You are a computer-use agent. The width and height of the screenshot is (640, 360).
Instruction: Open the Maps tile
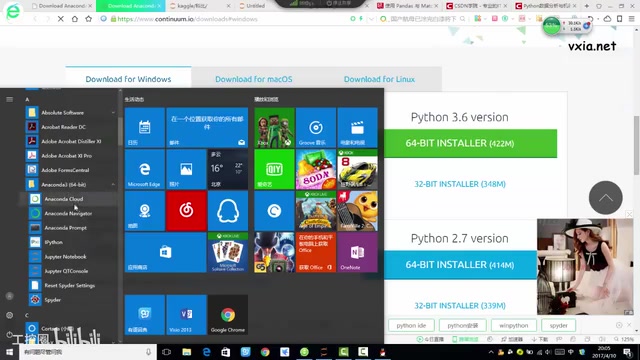pos(144,211)
